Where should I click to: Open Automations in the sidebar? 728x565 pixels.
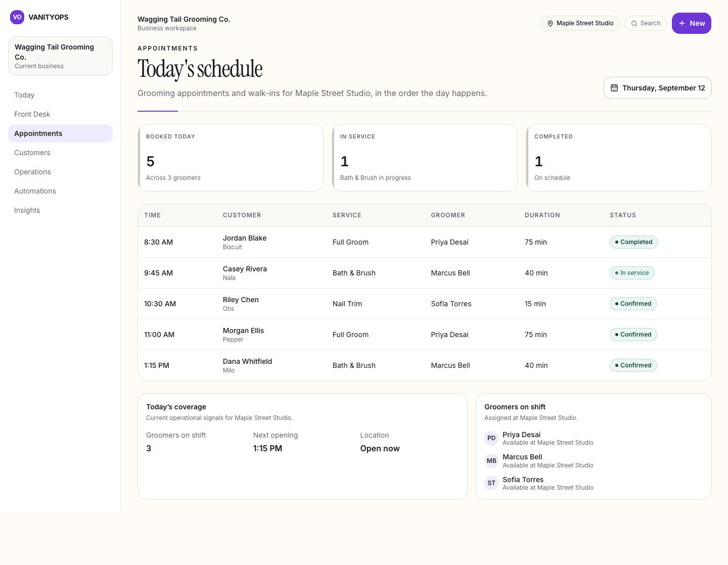click(60, 191)
